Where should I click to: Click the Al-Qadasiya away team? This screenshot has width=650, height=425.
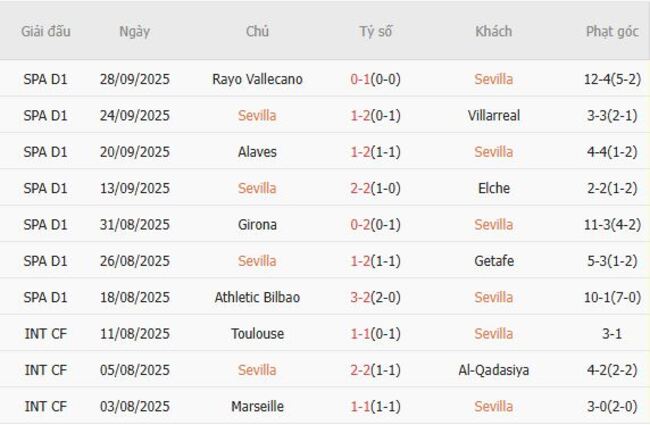[492, 370]
